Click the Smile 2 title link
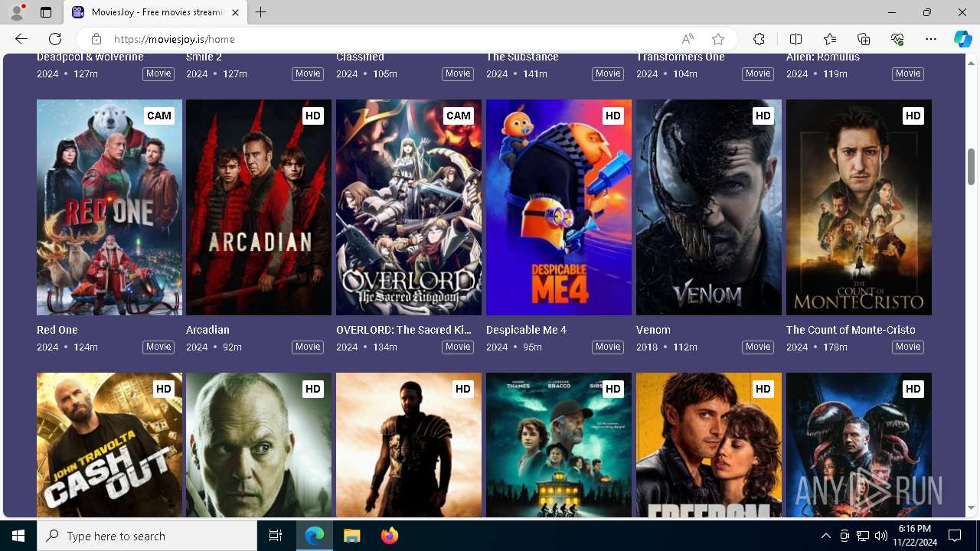 point(204,57)
